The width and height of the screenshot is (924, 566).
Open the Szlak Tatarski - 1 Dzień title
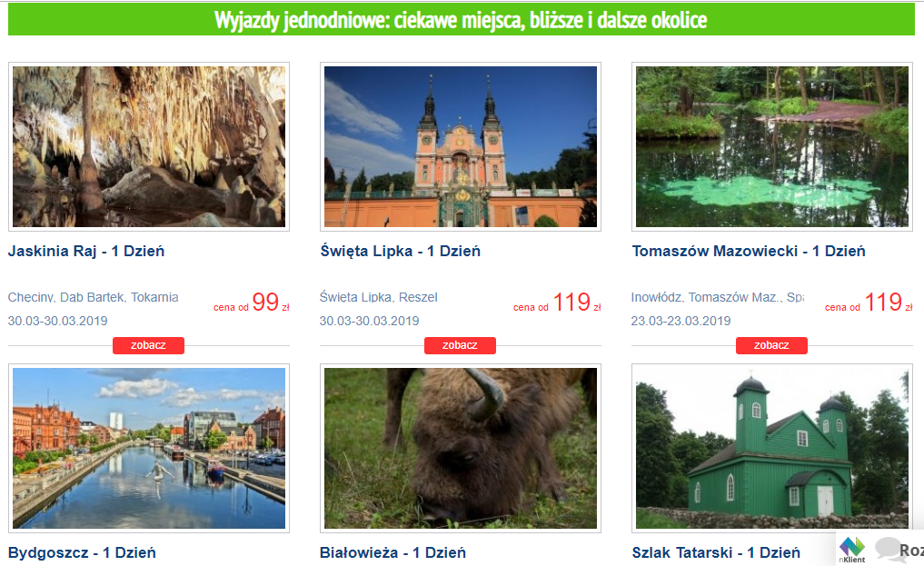(x=716, y=552)
